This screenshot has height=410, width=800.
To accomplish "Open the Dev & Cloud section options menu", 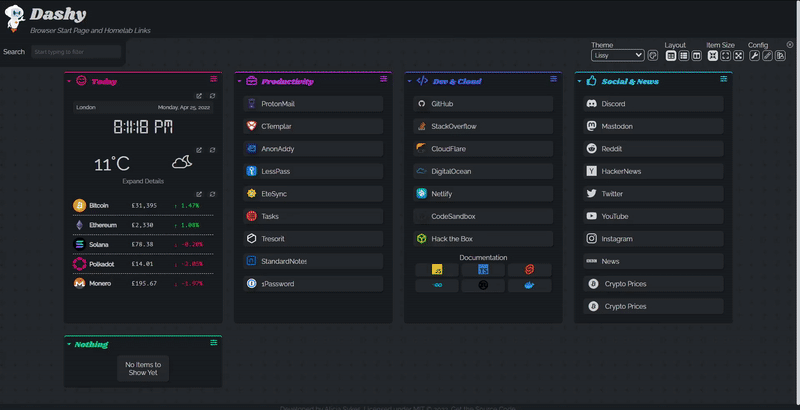I will pos(554,79).
